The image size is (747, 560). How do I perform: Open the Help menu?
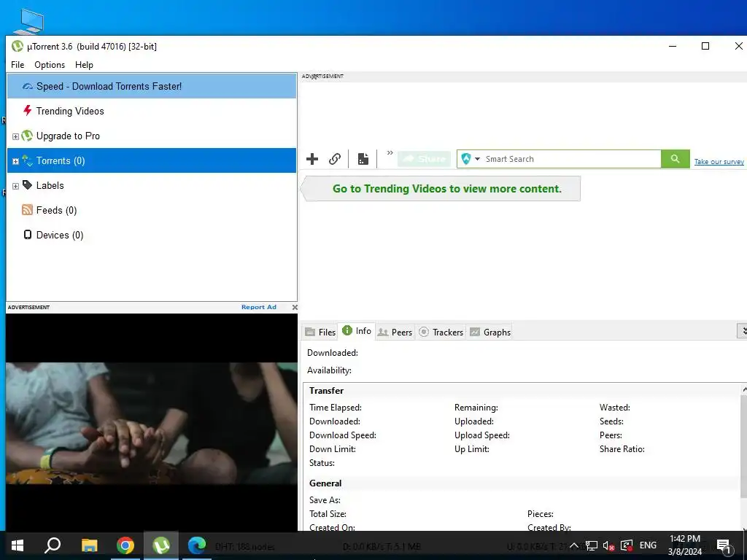(84, 65)
